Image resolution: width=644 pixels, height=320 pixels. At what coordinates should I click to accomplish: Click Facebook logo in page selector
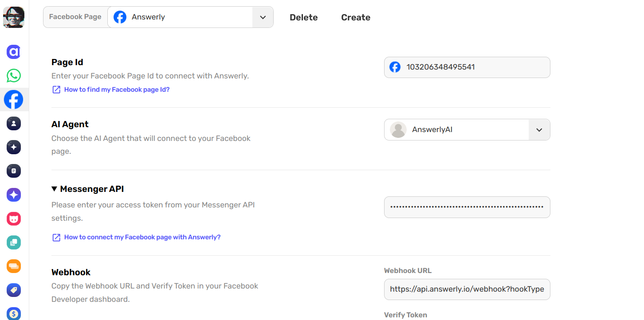pyautogui.click(x=120, y=17)
